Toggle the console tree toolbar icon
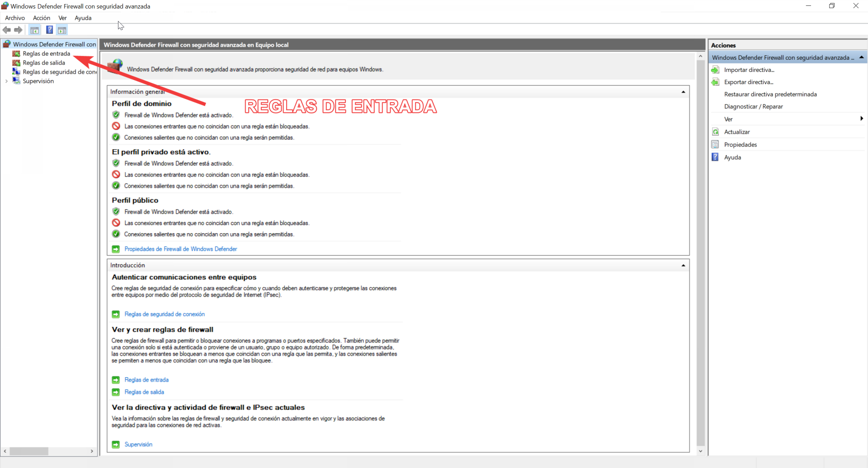The image size is (868, 468). (x=34, y=30)
